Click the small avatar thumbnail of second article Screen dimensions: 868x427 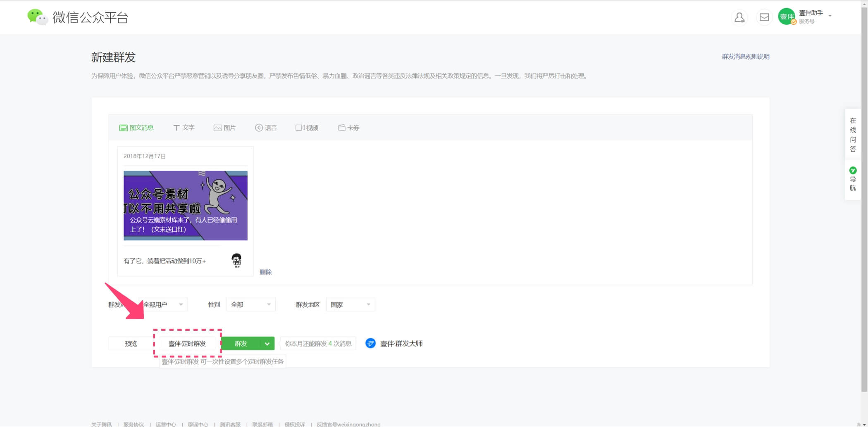pyautogui.click(x=236, y=260)
